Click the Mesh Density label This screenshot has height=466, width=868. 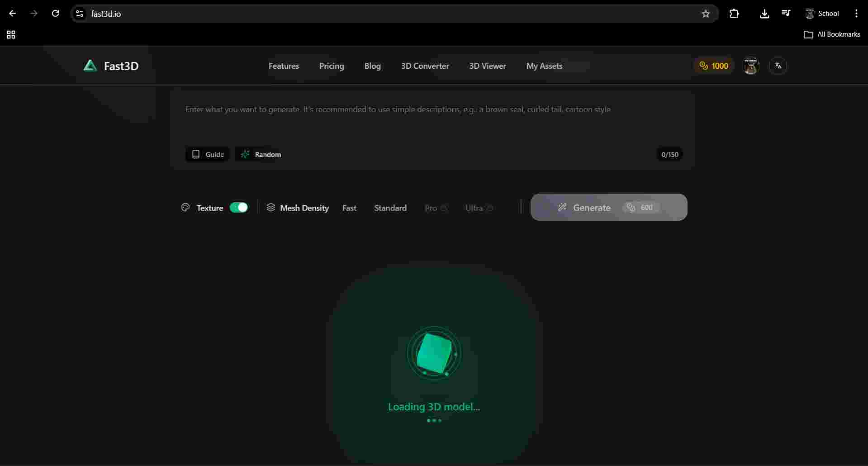pyautogui.click(x=304, y=208)
